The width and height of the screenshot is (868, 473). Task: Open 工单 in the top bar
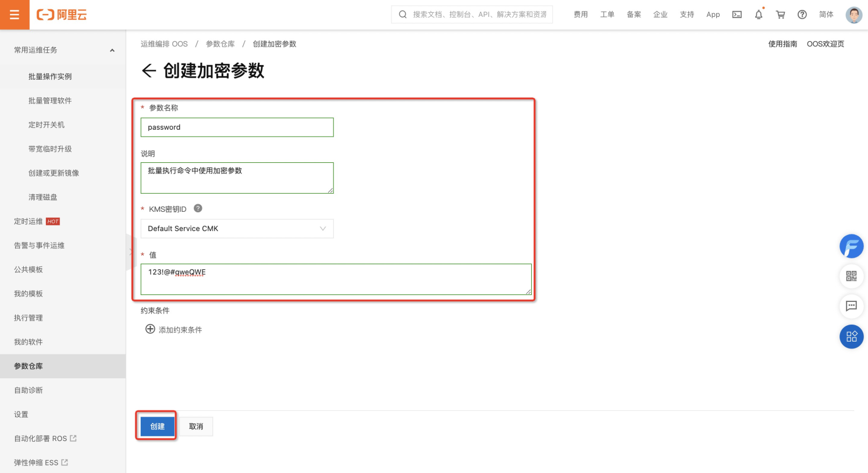point(607,15)
